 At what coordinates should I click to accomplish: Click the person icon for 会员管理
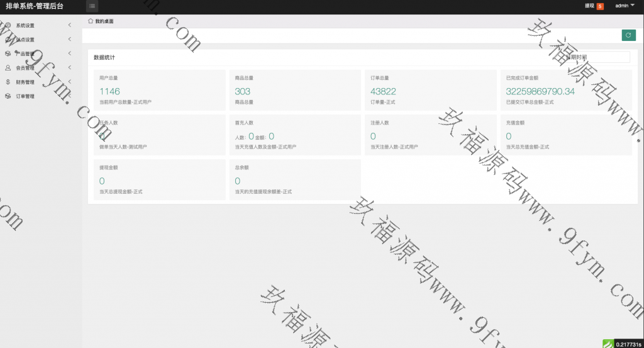click(8, 68)
